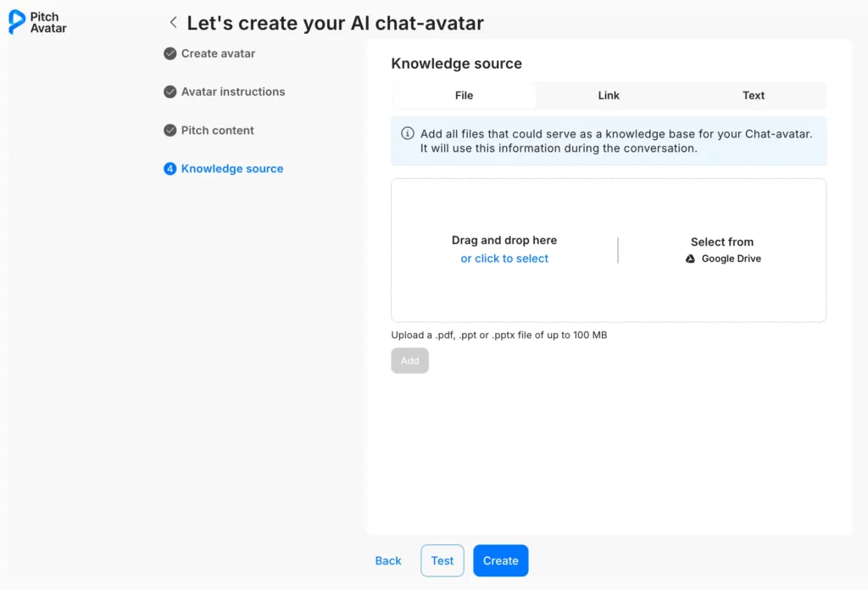Click the Pitch Avatar logo icon
This screenshot has height=590, width=868.
tap(16, 22)
